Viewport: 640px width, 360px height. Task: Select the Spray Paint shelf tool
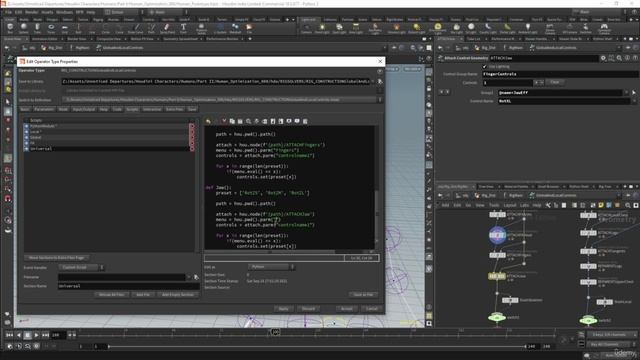point(167,28)
